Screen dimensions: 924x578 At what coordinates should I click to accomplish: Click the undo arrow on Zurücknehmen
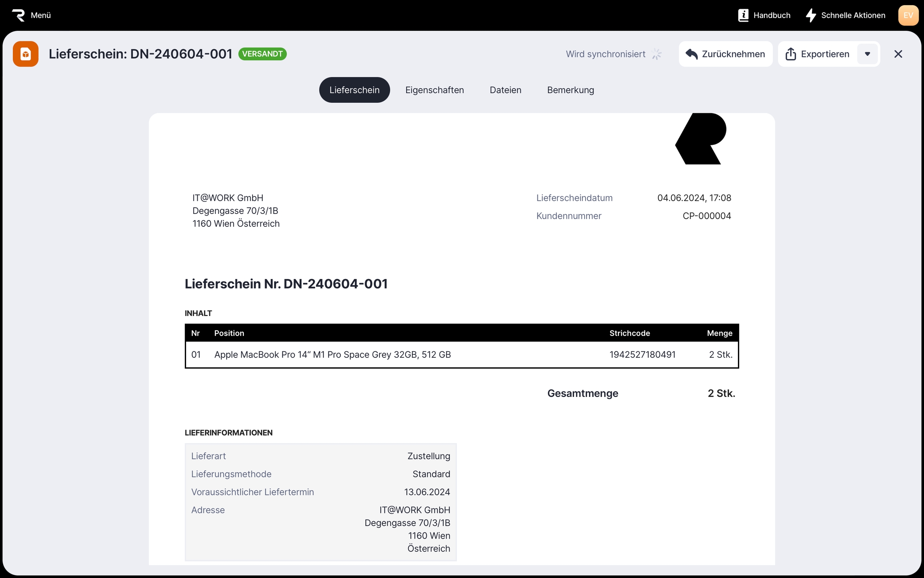pyautogui.click(x=691, y=54)
